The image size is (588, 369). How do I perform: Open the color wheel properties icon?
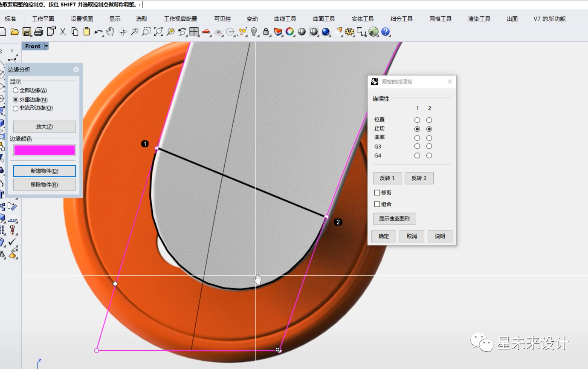tap(290, 32)
